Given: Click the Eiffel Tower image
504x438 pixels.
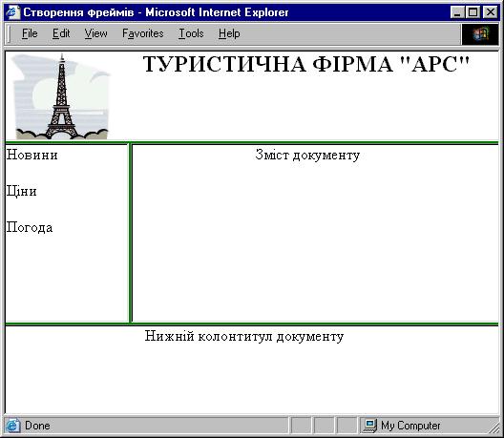Looking at the screenshot, I should click(x=61, y=96).
